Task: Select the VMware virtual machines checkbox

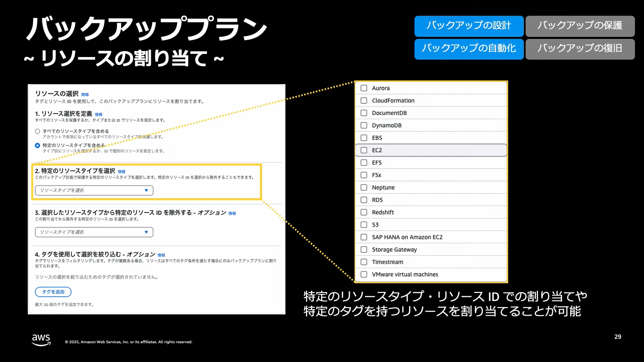Action: point(364,274)
